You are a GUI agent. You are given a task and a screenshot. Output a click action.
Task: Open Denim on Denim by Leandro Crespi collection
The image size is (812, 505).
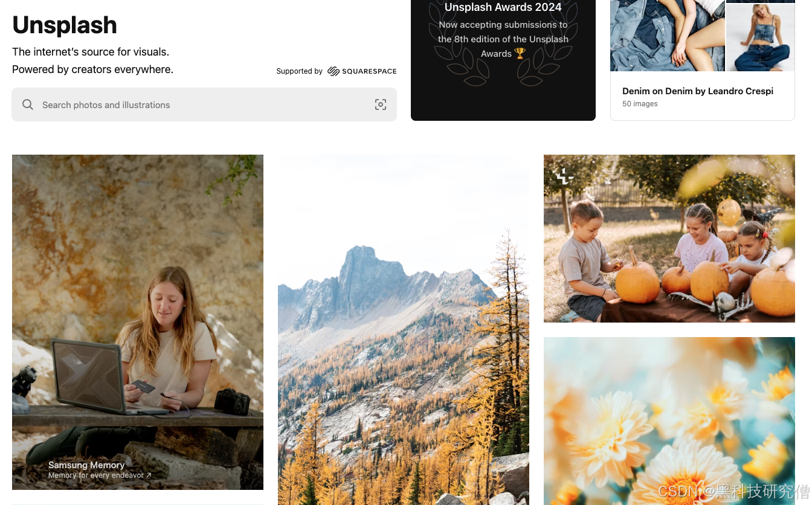[x=698, y=91]
